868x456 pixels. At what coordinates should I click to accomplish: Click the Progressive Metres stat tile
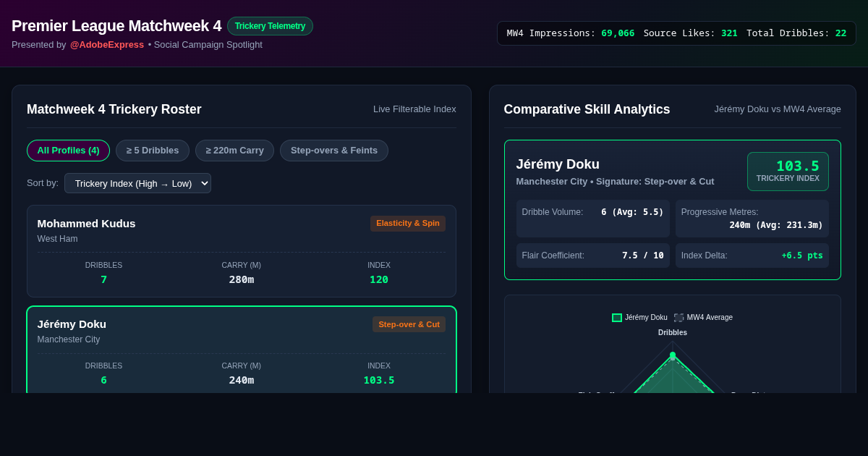752,219
